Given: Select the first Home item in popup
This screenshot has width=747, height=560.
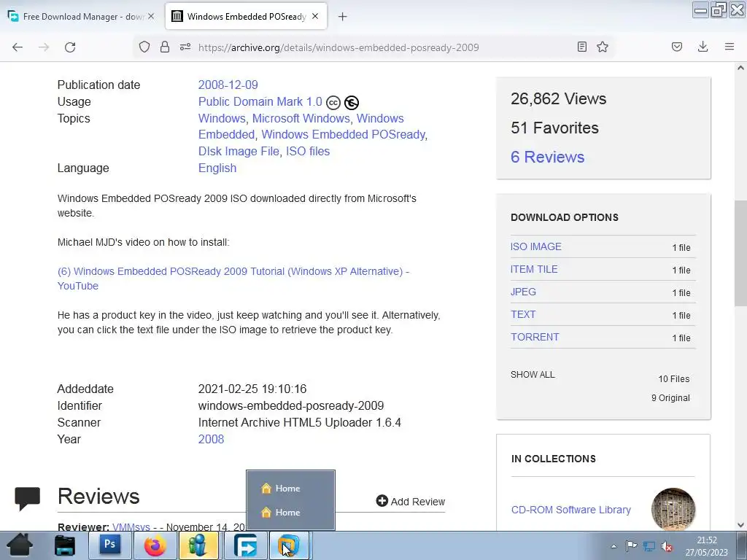Looking at the screenshot, I should (290, 488).
